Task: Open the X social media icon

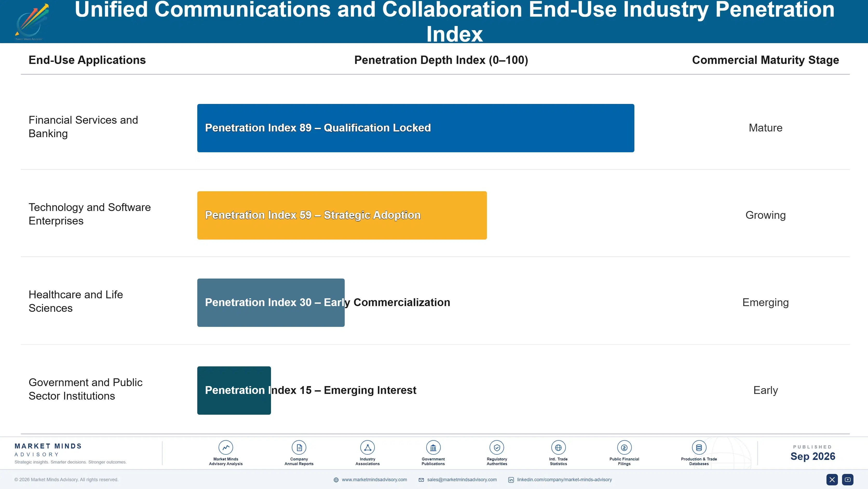Action: pyautogui.click(x=832, y=480)
